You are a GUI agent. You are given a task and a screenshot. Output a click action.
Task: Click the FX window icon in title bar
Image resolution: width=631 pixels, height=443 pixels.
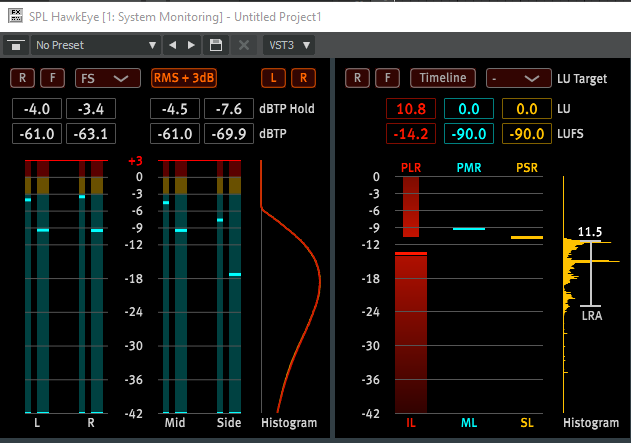(15, 16)
